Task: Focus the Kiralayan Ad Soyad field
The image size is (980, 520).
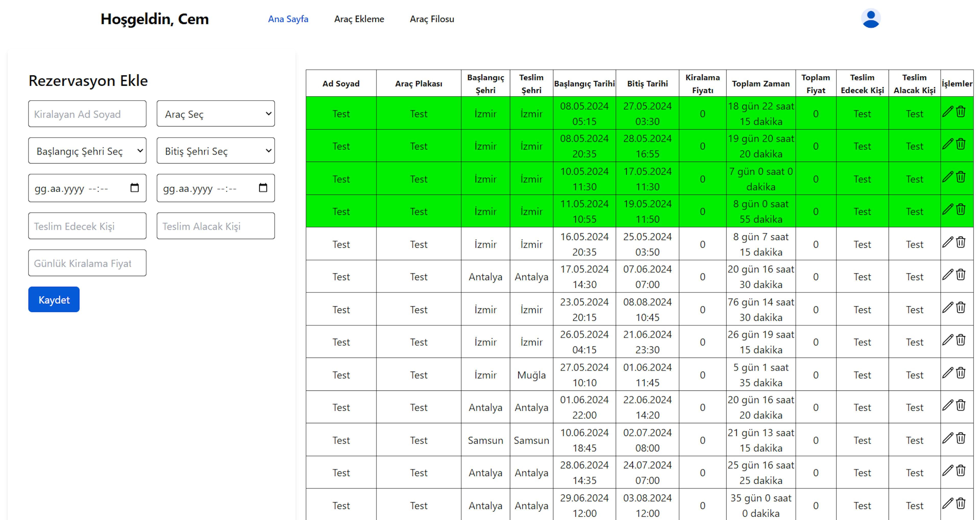Action: point(87,114)
